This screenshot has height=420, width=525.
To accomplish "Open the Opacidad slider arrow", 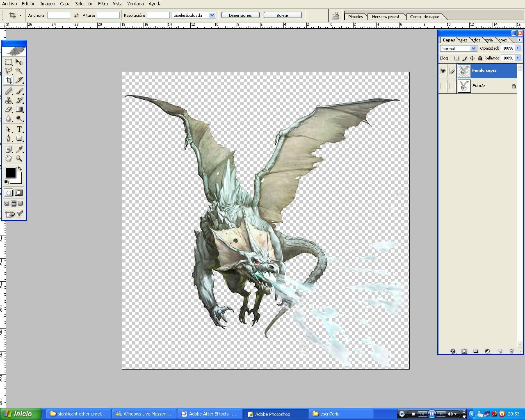I will 518,48.
